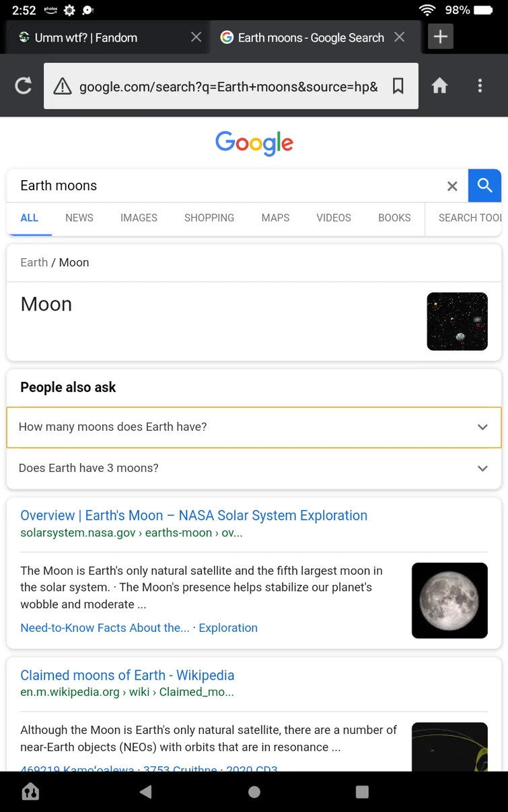508x812 pixels.
Task: Switch to the News search tab
Action: [x=79, y=218]
